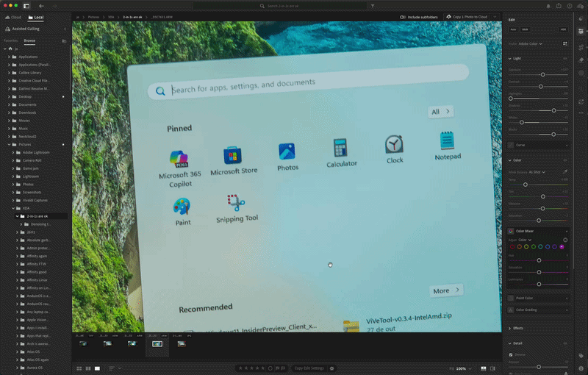Toggle the B&W treatment button

coord(525,29)
